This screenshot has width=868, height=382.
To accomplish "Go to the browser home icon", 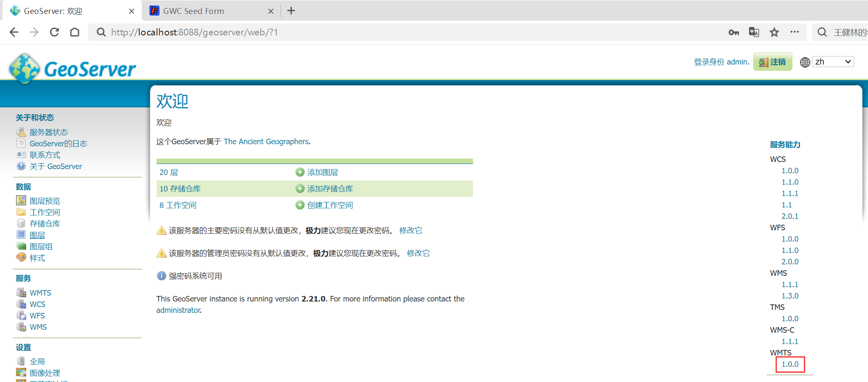I will [x=75, y=32].
